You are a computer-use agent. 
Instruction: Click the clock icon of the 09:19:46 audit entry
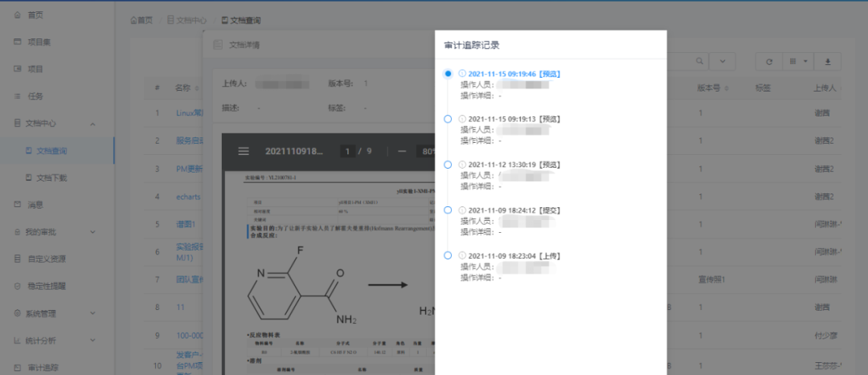463,74
